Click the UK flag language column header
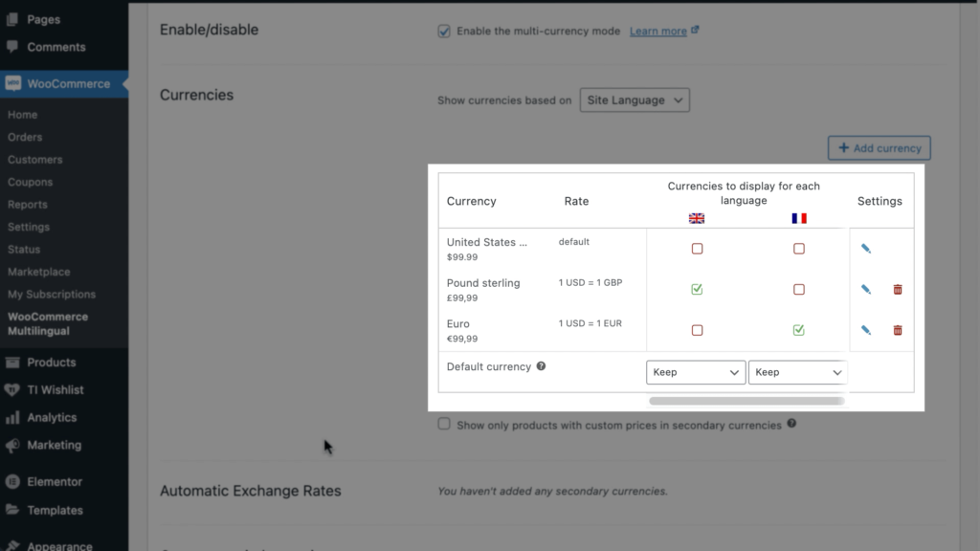Viewport: 980px width, 551px height. pyautogui.click(x=697, y=218)
